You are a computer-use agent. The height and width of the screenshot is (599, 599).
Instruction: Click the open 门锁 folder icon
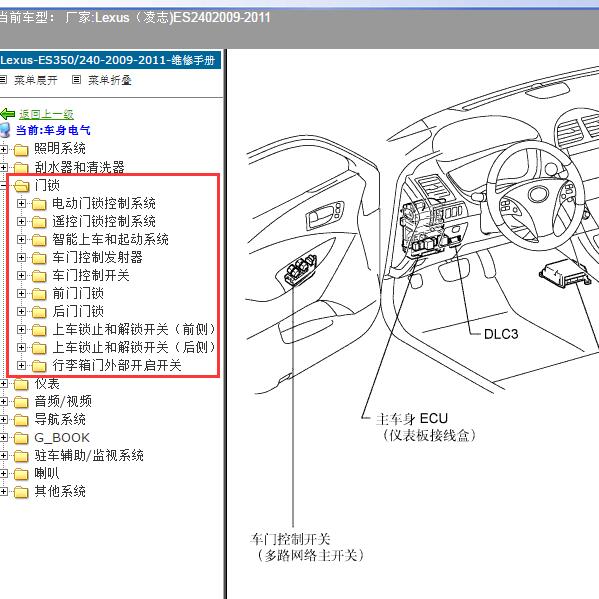tap(22, 186)
